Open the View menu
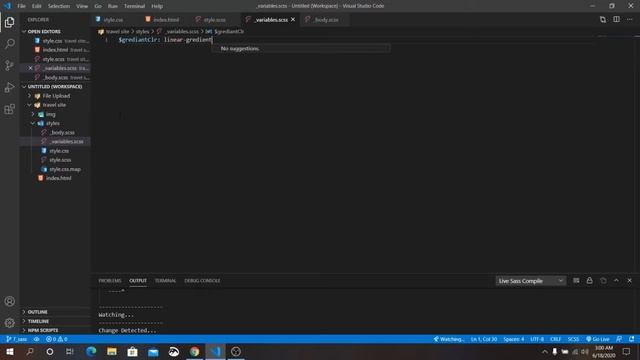The image size is (640, 360). pyautogui.click(x=82, y=6)
